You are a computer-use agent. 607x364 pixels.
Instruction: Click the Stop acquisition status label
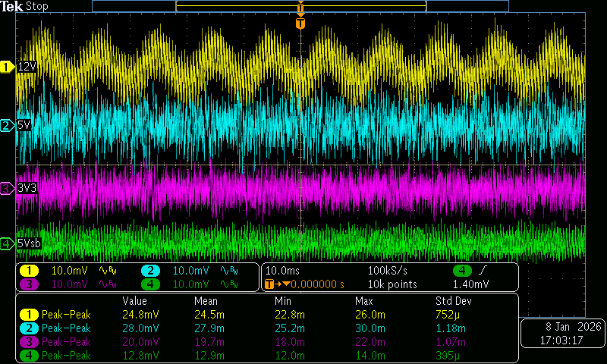pyautogui.click(x=37, y=6)
